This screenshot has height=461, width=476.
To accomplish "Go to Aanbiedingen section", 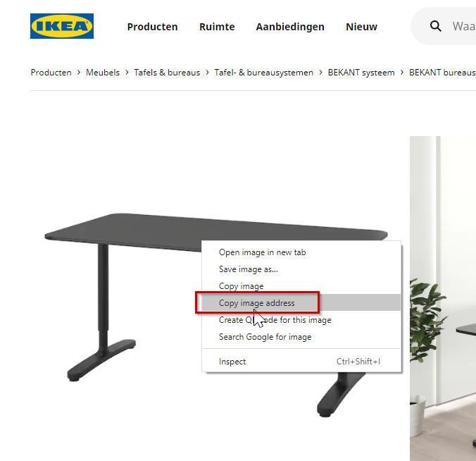I will (290, 27).
